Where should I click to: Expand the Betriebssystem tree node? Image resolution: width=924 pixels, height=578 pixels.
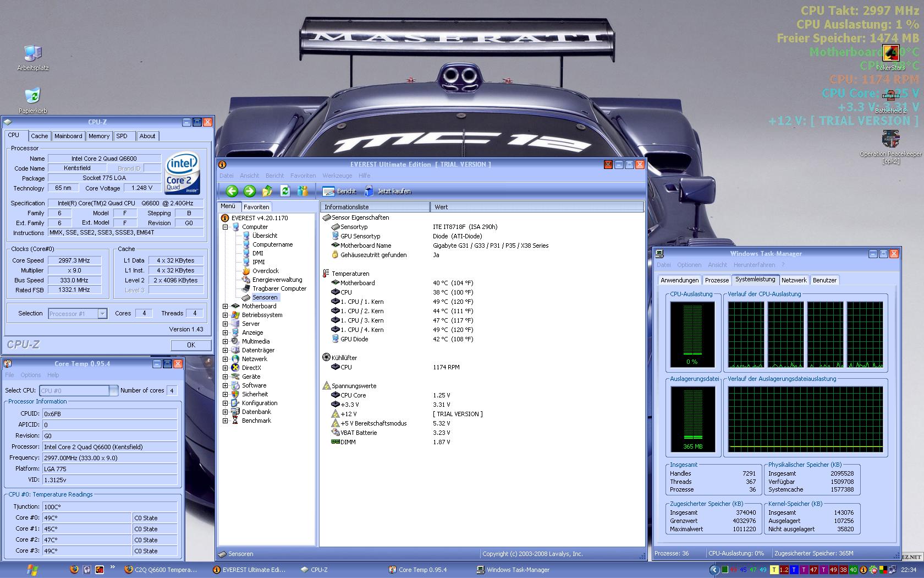tap(225, 315)
